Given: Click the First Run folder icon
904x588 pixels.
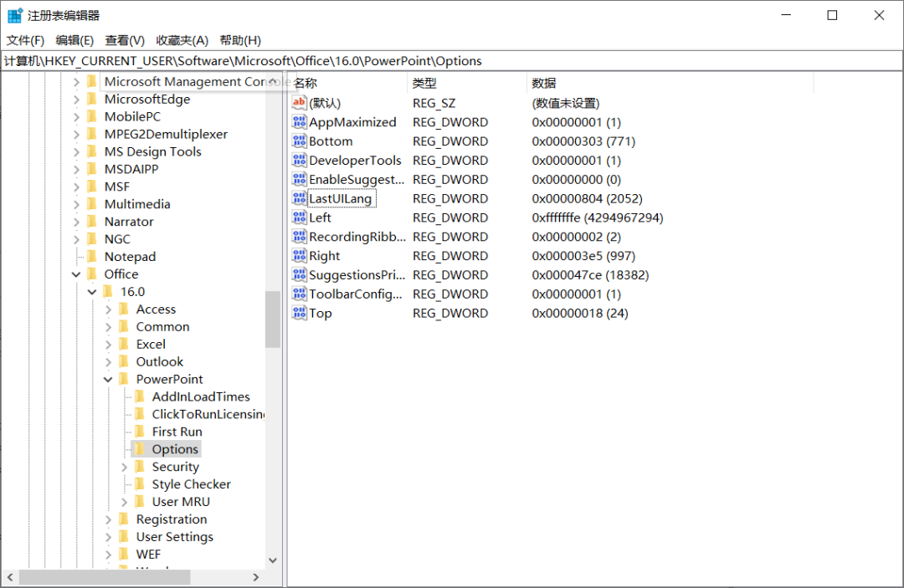Looking at the screenshot, I should pos(140,432).
